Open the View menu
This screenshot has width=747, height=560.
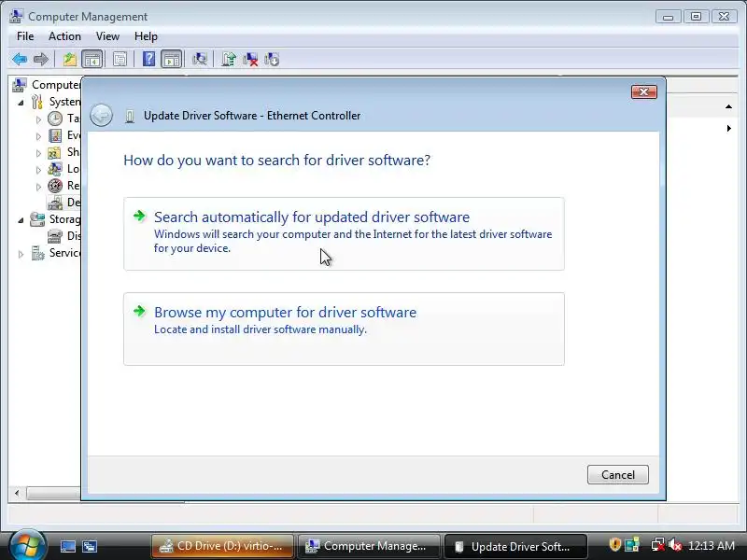pyautogui.click(x=107, y=36)
